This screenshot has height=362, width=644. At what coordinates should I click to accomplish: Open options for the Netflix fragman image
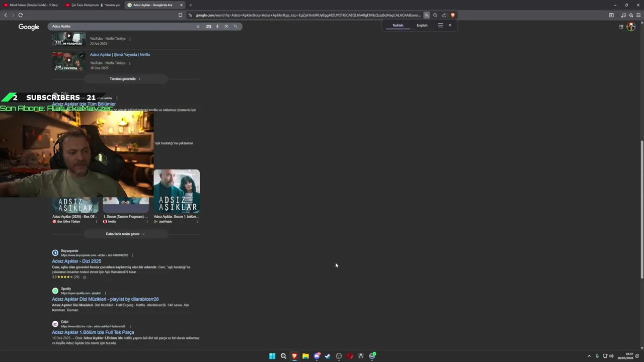point(147,222)
